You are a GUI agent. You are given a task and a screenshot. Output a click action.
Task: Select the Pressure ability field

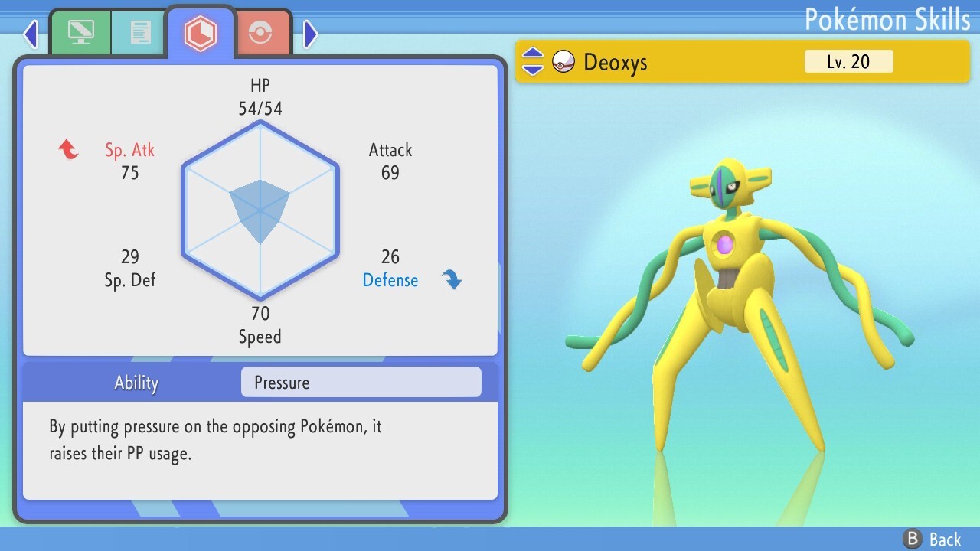361,382
